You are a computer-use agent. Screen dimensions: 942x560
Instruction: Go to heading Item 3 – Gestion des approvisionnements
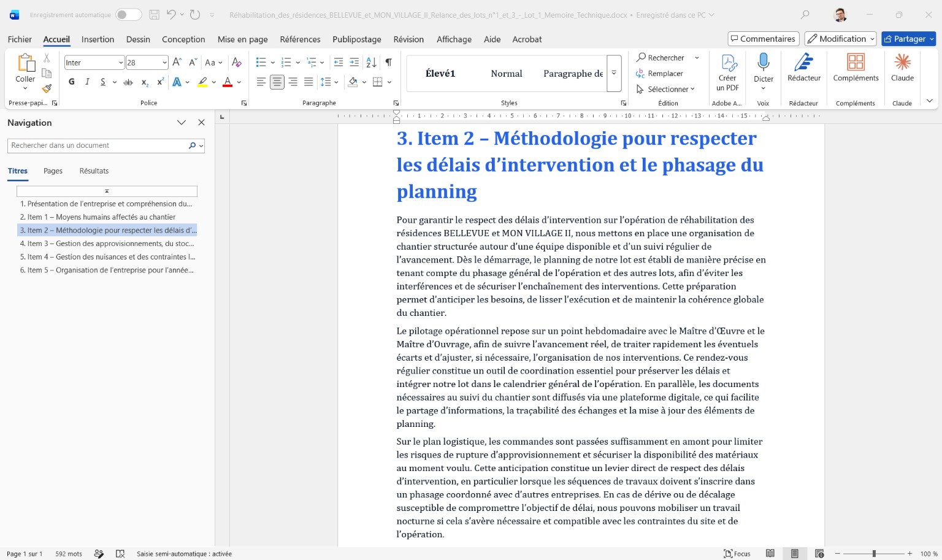(x=107, y=244)
